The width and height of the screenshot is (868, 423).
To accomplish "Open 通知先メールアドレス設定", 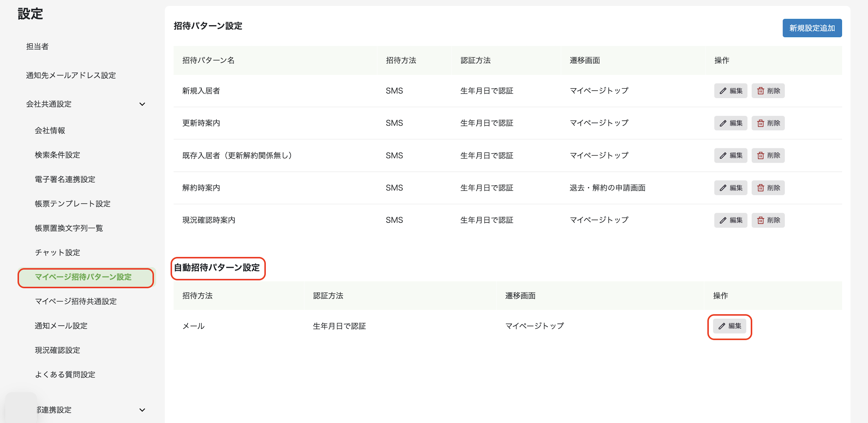I will tap(71, 75).
